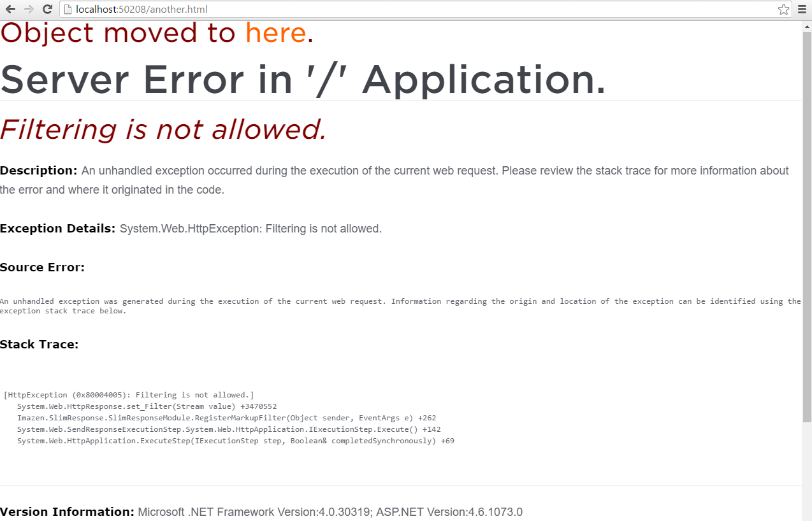812x521 pixels.
Task: Click 'System.Web.HttpException: Filtering is not allowed.' text
Action: (x=251, y=229)
